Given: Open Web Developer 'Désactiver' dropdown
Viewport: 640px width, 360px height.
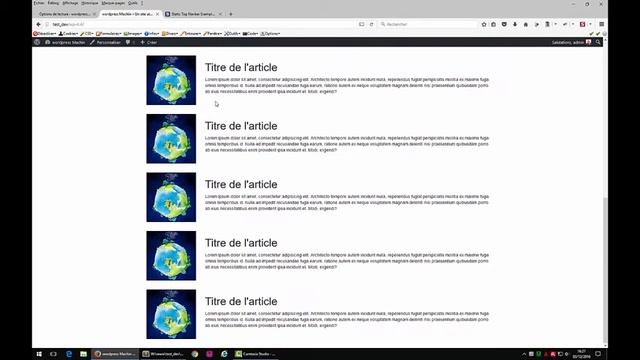Looking at the screenshot, I should click(x=44, y=33).
